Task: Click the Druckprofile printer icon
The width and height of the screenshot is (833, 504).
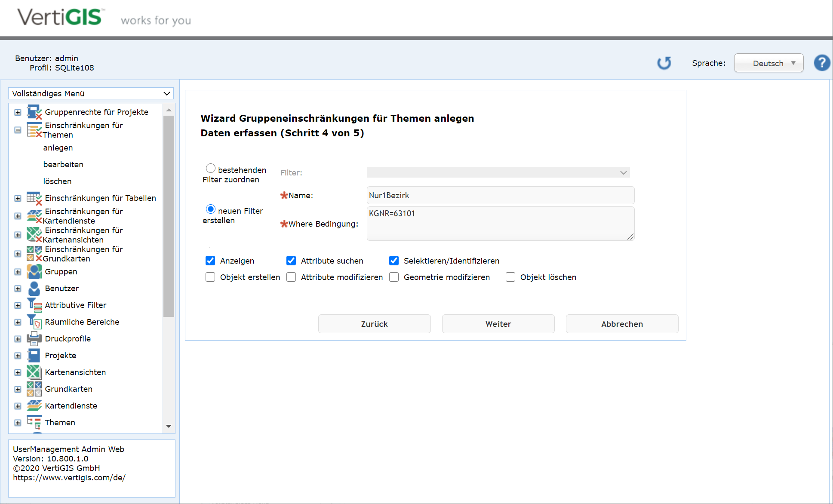Action: [x=34, y=339]
